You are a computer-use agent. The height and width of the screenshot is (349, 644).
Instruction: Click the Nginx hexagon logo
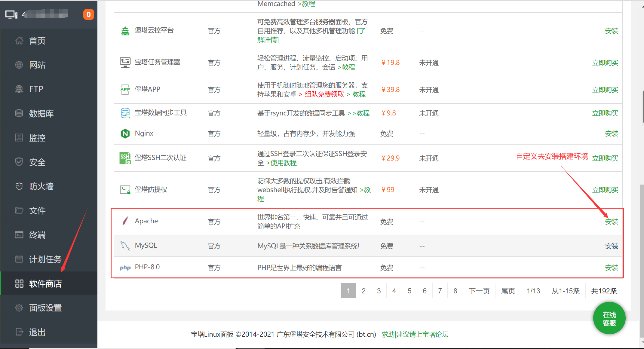pos(125,133)
